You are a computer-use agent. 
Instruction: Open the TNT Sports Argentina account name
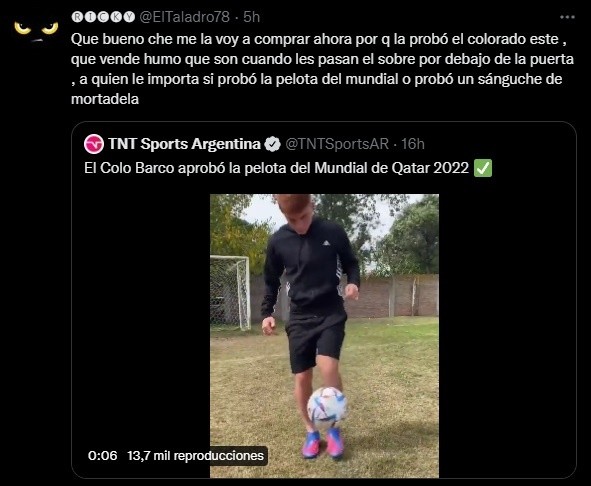tap(184, 144)
